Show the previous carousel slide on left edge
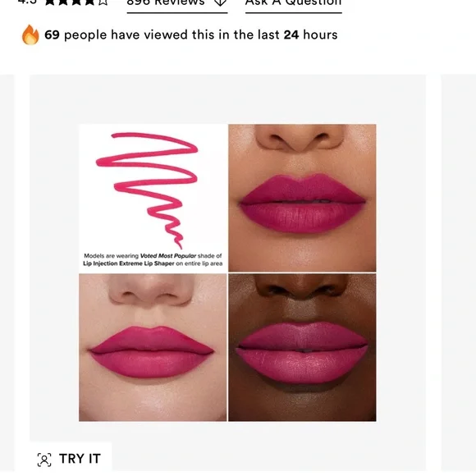Screen dimensions: 476x476 (x=7, y=272)
